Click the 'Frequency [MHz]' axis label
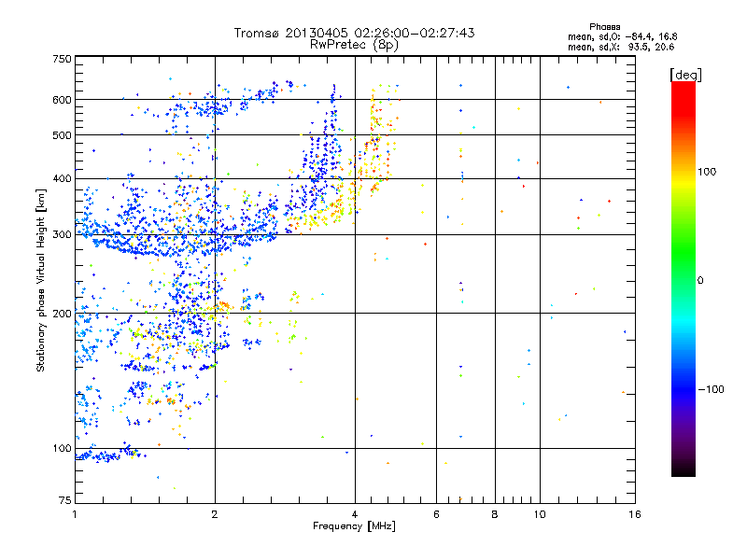747x560 pixels. pos(354,526)
